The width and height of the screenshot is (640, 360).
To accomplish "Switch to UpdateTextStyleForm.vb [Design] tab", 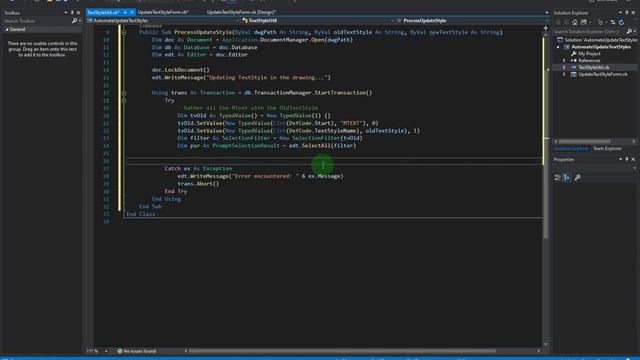I will click(x=241, y=12).
